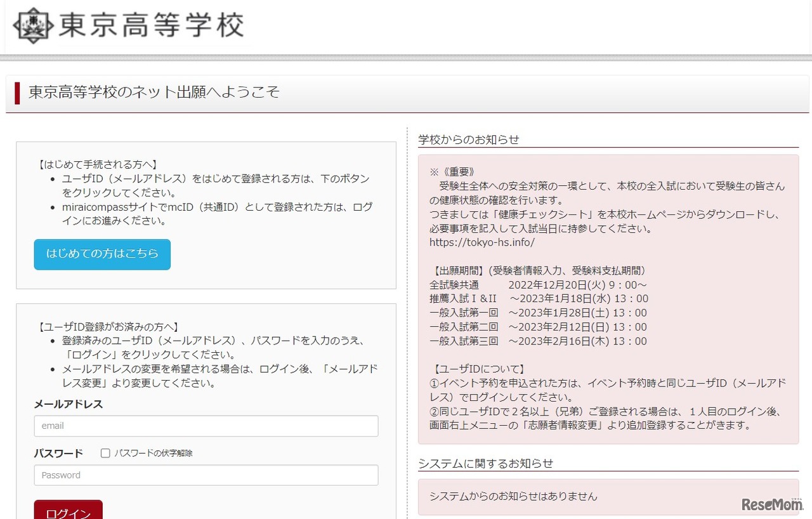Click the 東京高等学校 header logo text

coord(151,25)
